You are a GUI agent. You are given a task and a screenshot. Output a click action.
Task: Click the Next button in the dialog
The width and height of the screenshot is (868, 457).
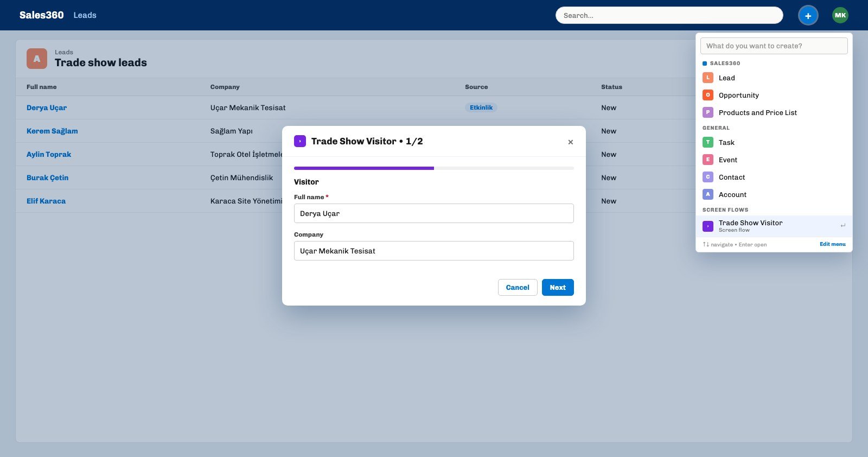pyautogui.click(x=558, y=288)
